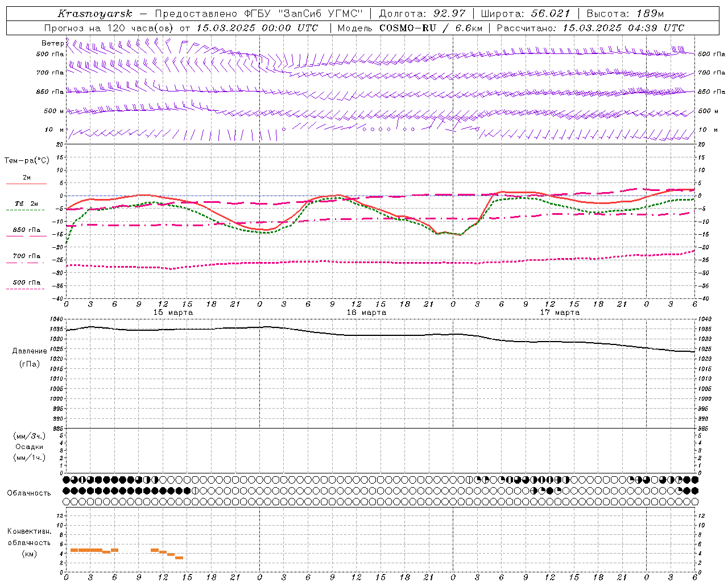Screen dimensions: 728x582
Task: Click the 'Облачность' cloud cover label
Action: click(29, 493)
